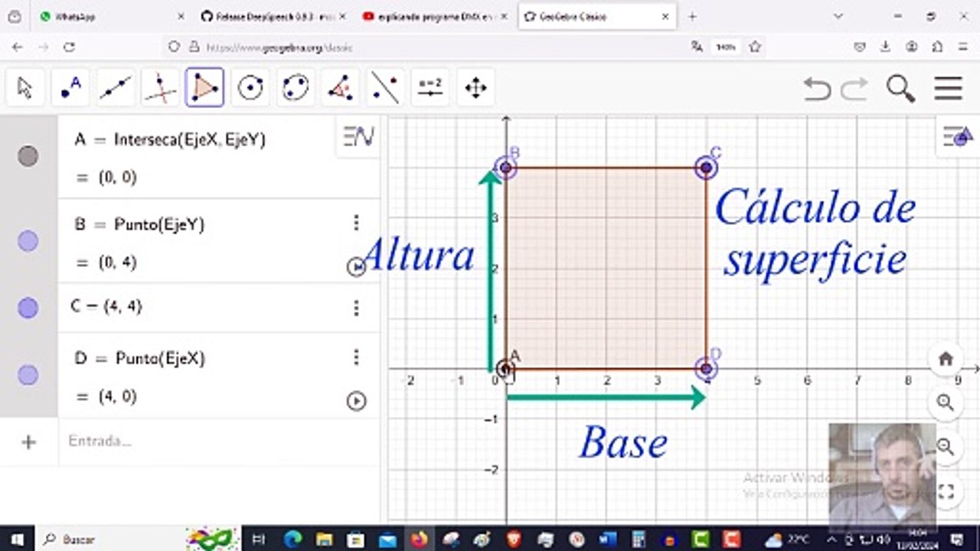Image resolution: width=980 pixels, height=551 pixels.
Task: Open File Explorer from the taskbar
Action: tap(325, 539)
